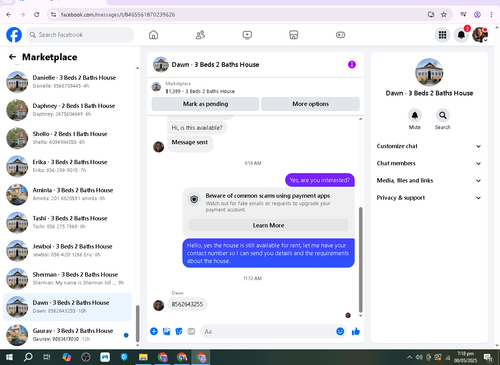The image size is (500, 365).
Task: Click the More options button
Action: click(310, 104)
